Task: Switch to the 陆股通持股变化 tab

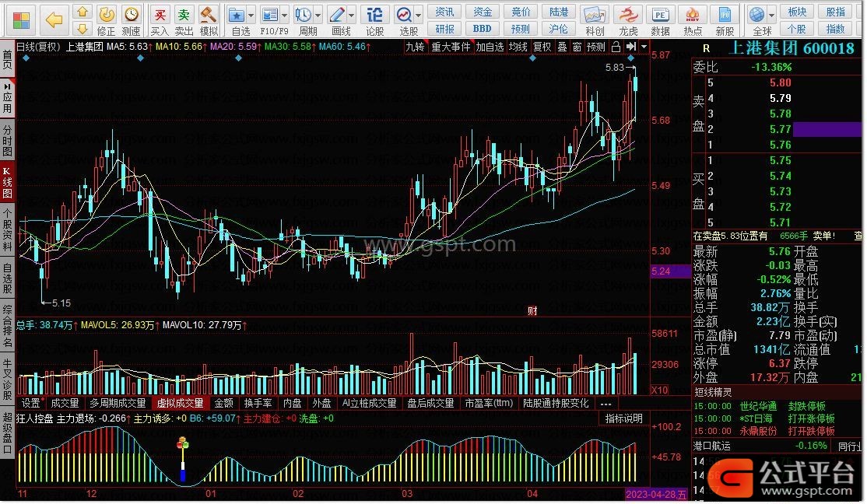Action: [x=556, y=404]
